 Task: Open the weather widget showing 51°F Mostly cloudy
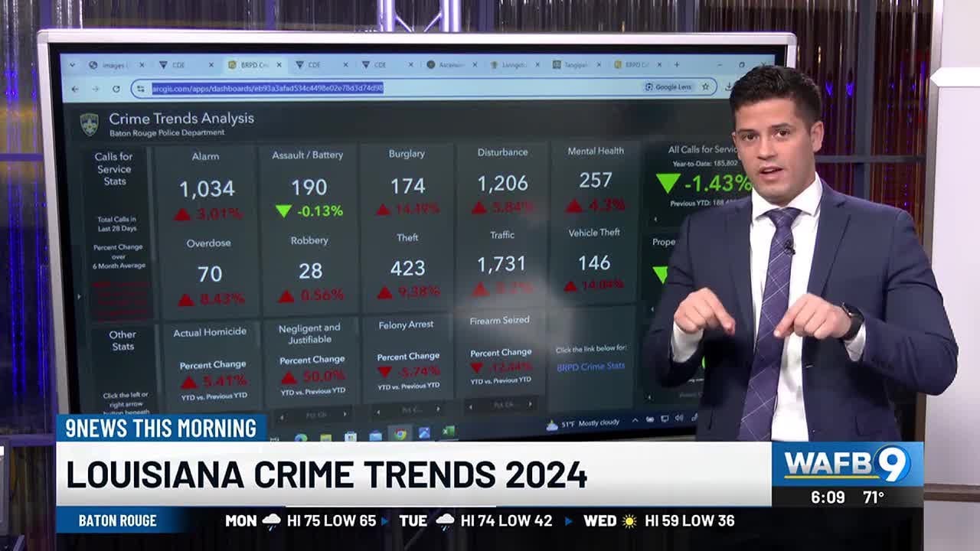tap(584, 423)
